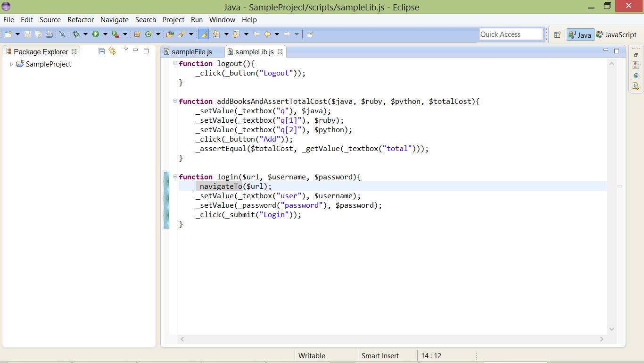Select the highlighter Mark Occurrences icon
The height and width of the screenshot is (363, 644).
pyautogui.click(x=203, y=34)
